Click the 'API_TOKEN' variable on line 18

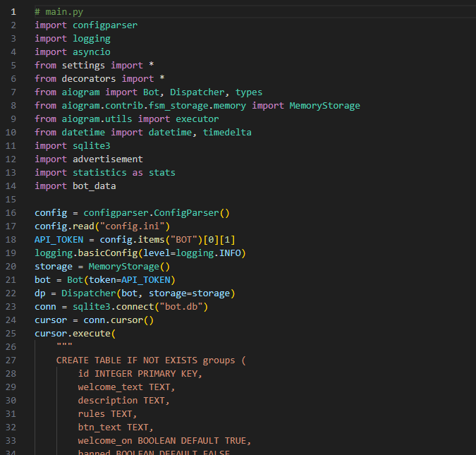tap(59, 239)
